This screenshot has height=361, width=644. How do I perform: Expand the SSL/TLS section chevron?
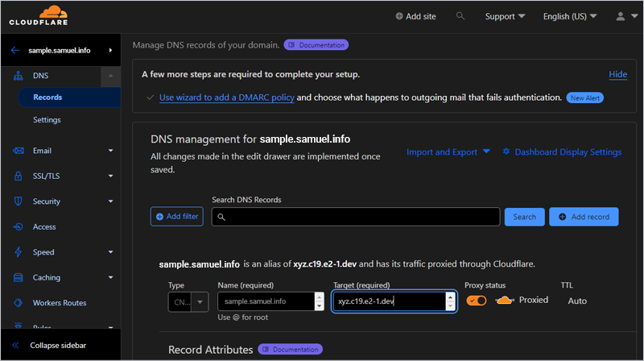tap(110, 176)
